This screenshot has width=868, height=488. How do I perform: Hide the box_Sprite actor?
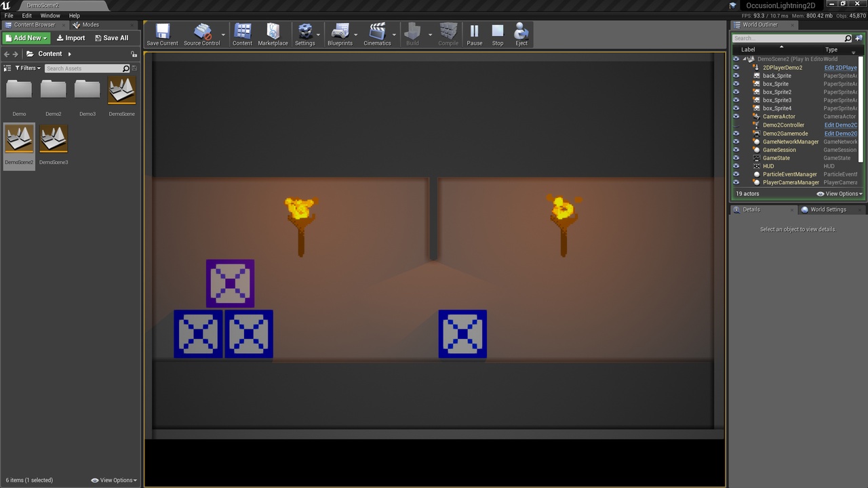click(x=736, y=84)
